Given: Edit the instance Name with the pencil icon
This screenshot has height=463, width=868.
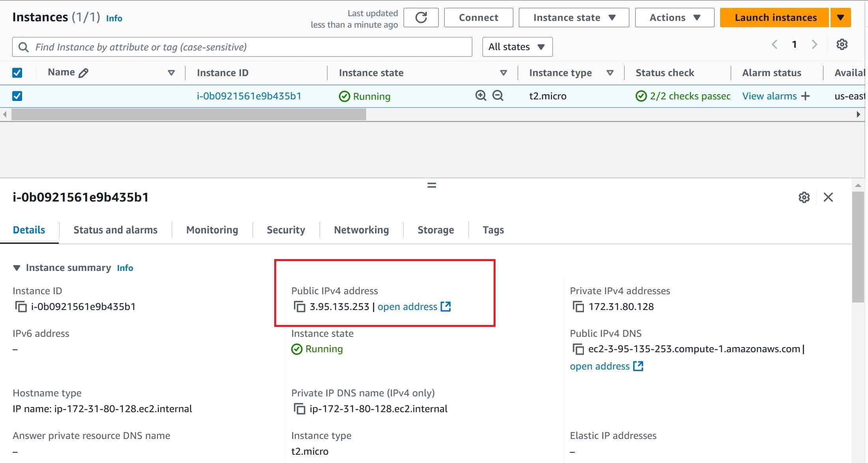Looking at the screenshot, I should (x=83, y=72).
